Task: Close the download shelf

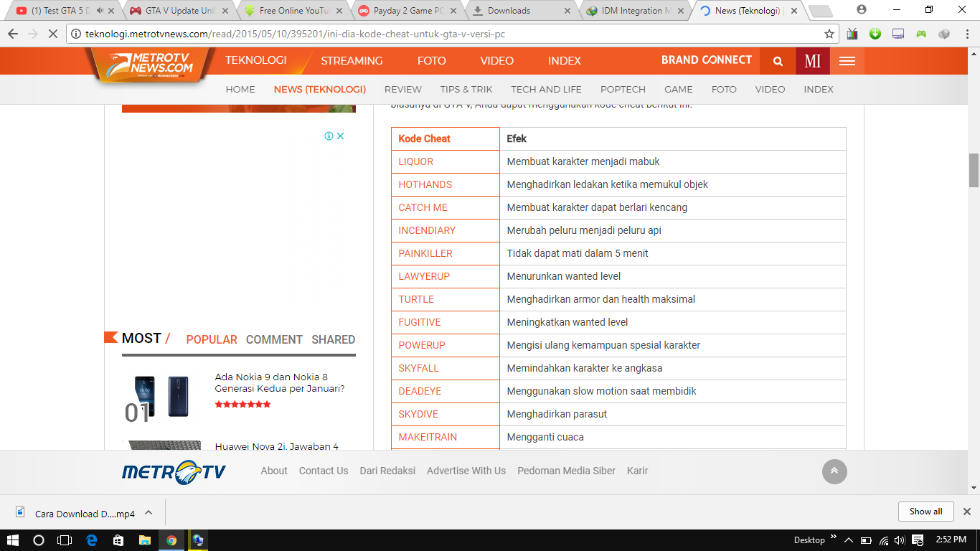Action: (x=966, y=512)
